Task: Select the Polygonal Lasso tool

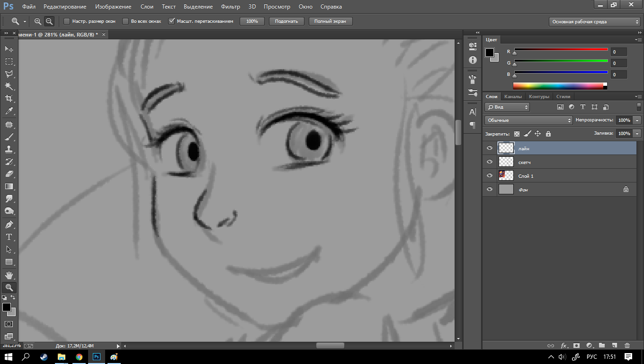Action: tap(9, 74)
